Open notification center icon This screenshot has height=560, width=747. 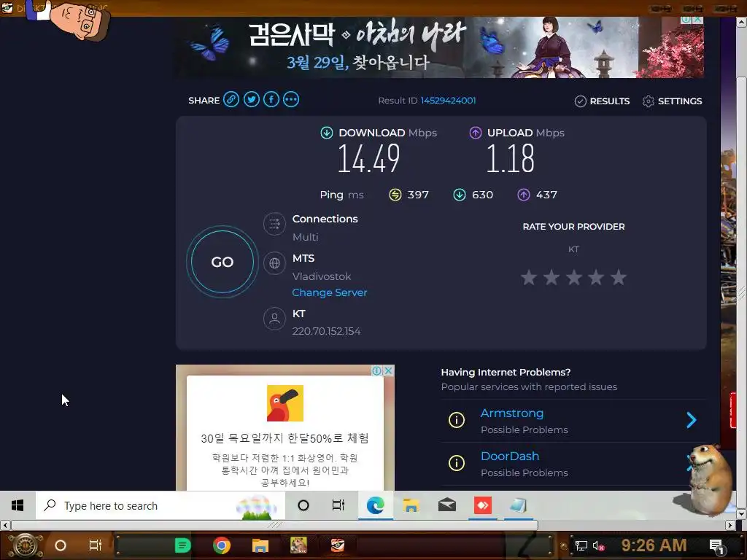(x=717, y=546)
